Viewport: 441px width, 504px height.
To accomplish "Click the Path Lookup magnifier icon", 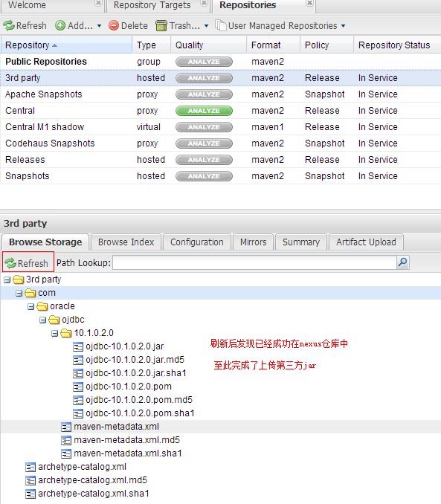I will point(403,262).
